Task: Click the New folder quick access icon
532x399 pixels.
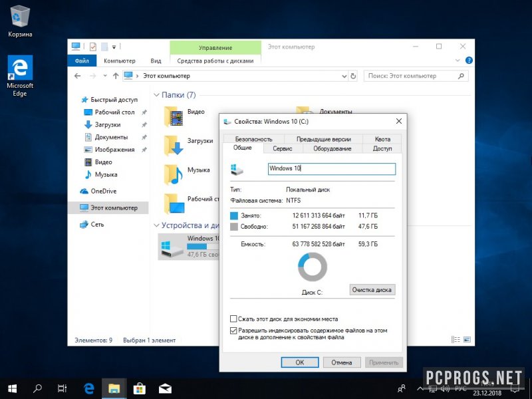Action: [104, 47]
